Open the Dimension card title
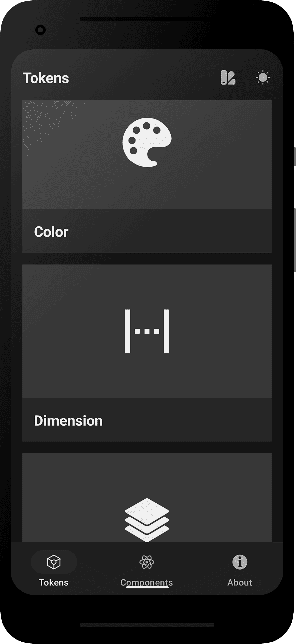 [x=68, y=420]
